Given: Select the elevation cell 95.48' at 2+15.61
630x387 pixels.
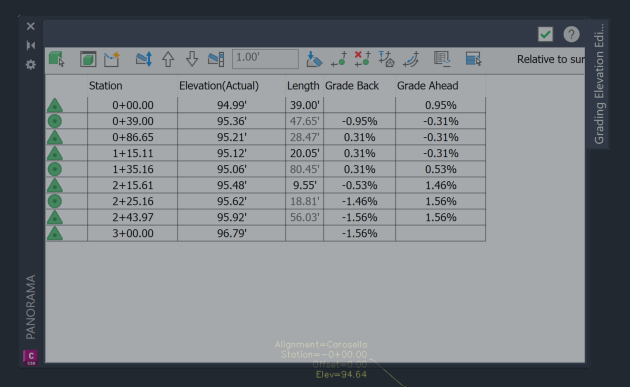Looking at the screenshot, I should pos(231,185).
